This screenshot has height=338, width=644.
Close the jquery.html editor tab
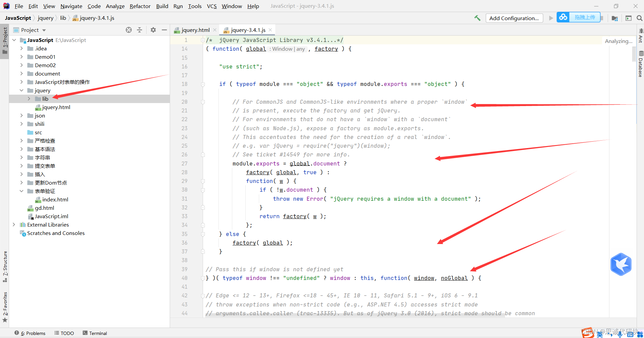point(215,30)
